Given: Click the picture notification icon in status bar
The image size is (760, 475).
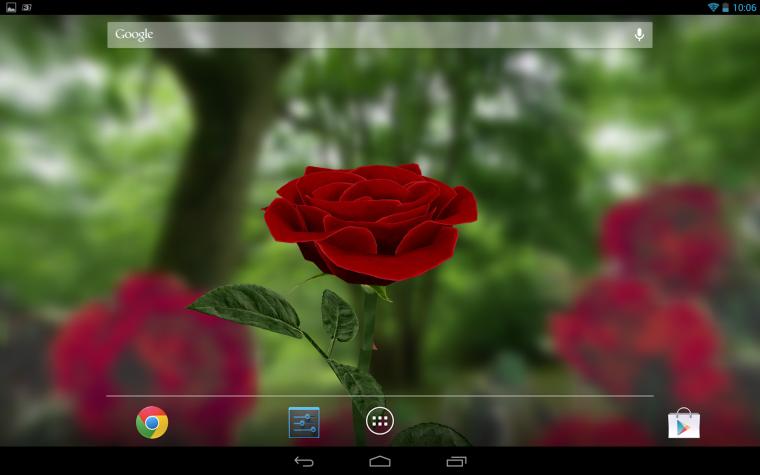Looking at the screenshot, I should tap(11, 7).
